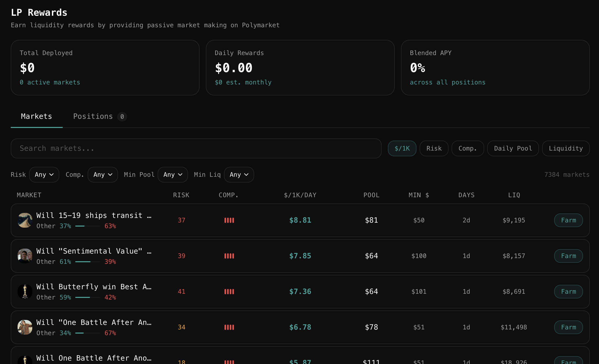Focus the Search markets input field
This screenshot has width=599, height=364.
196,148
